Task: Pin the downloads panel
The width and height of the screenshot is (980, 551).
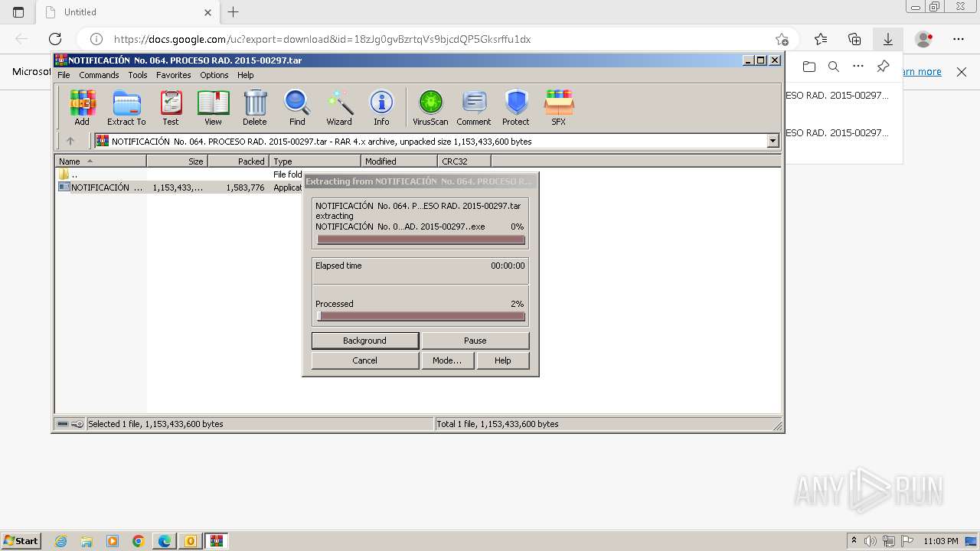Action: (x=883, y=67)
